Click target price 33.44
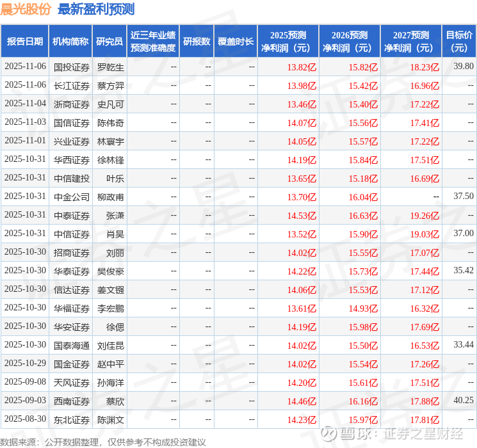Image resolution: width=477 pixels, height=448 pixels. (x=464, y=344)
